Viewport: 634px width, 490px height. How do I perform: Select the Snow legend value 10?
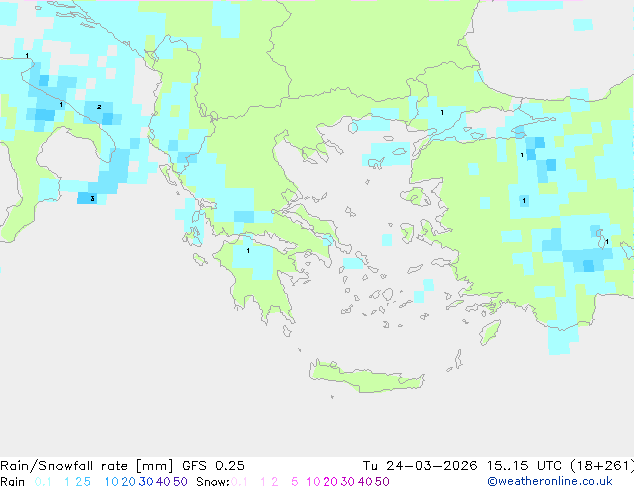(x=313, y=482)
